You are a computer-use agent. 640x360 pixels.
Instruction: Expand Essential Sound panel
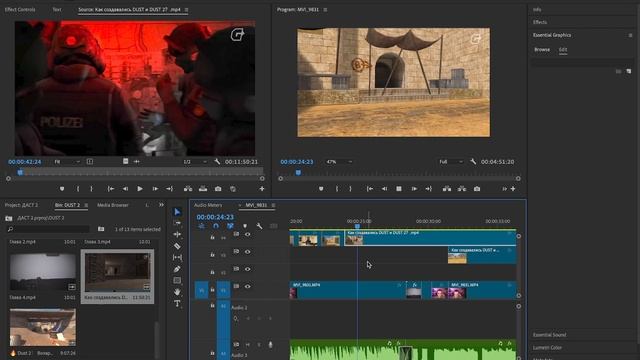click(549, 335)
